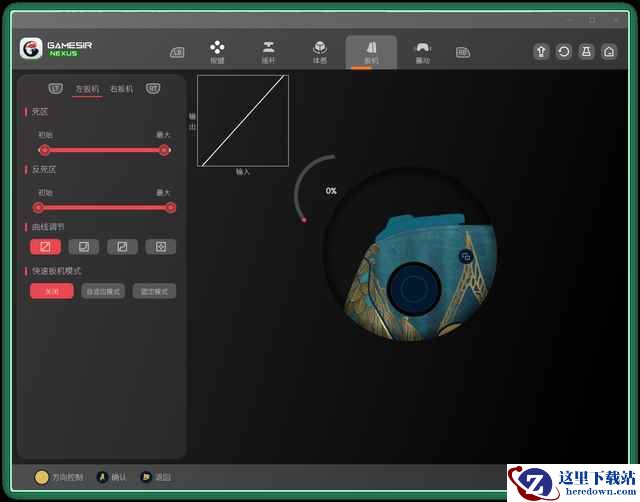Click the reset/refresh icon in top right
640x502 pixels.
564,52
